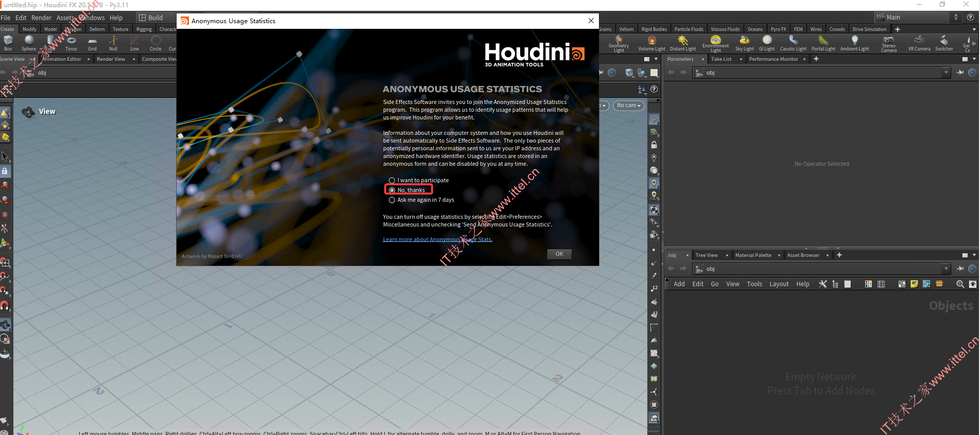Select the 'No, thanks' radio button
This screenshot has width=980, height=435.
[x=392, y=190]
